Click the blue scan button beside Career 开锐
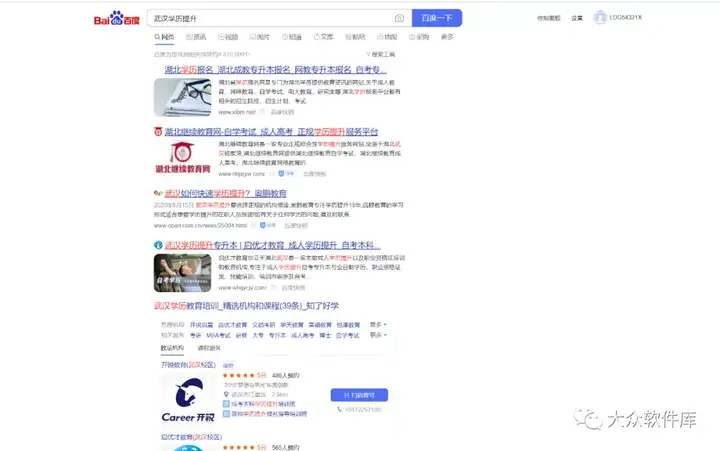 click(x=359, y=395)
